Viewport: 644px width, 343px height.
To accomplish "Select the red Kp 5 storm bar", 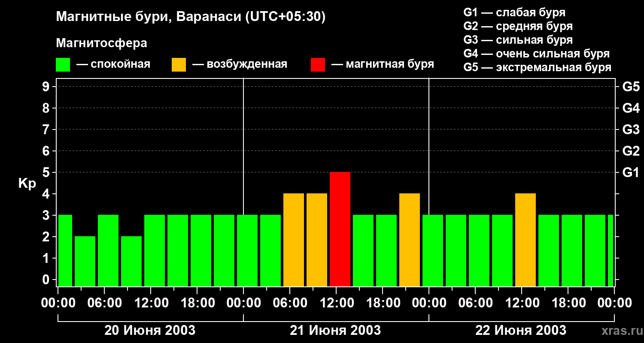I will (x=340, y=229).
